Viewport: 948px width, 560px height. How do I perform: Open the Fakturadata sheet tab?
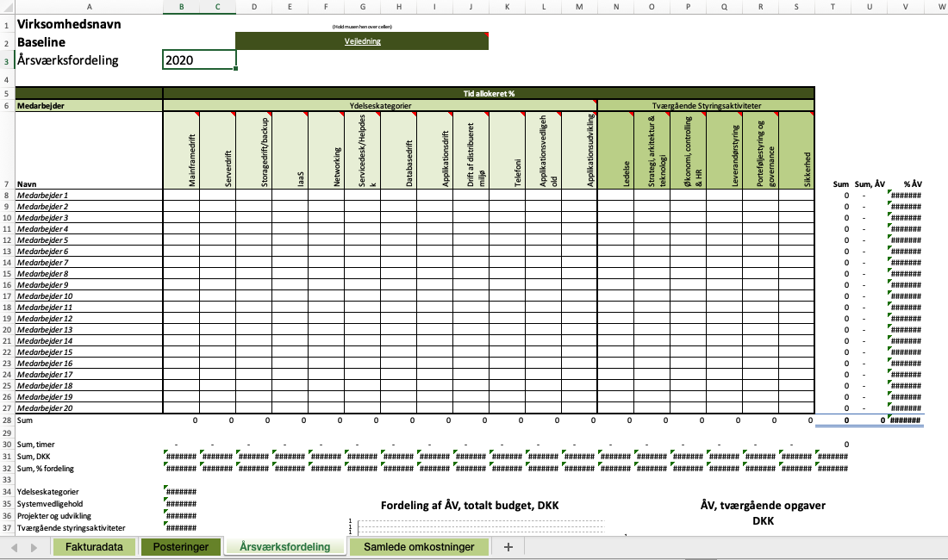(x=94, y=547)
